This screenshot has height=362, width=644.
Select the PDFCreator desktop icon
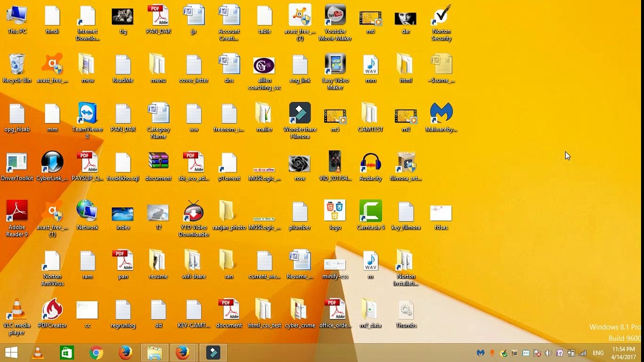[52, 313]
